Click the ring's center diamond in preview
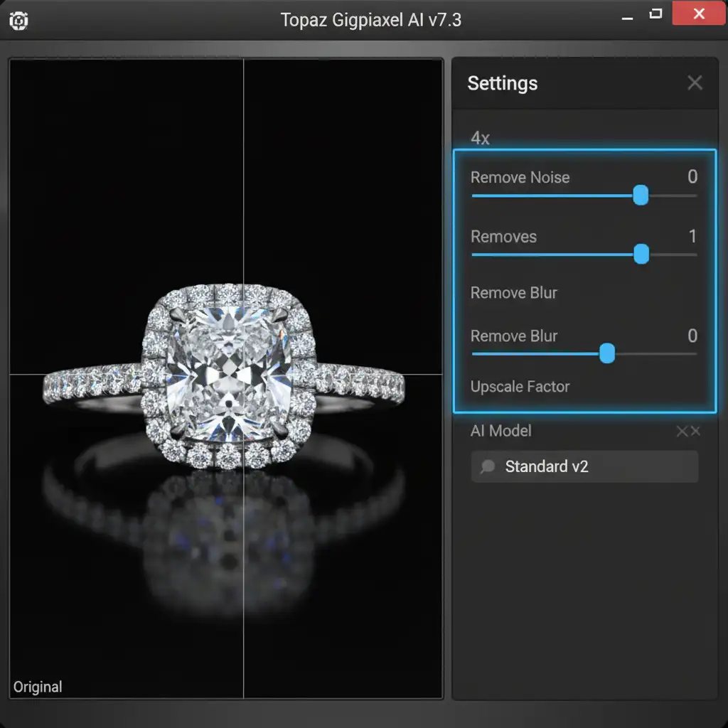The width and height of the screenshot is (728, 728). (x=228, y=374)
